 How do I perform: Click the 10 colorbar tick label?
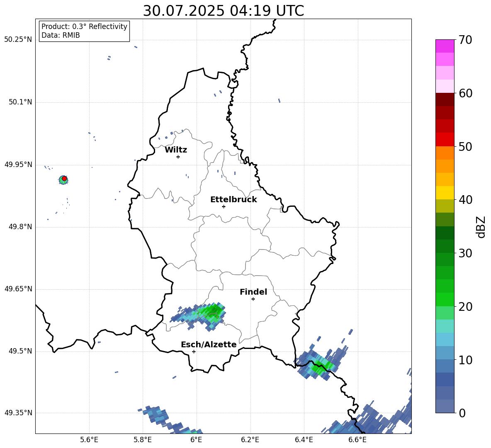coord(465,360)
